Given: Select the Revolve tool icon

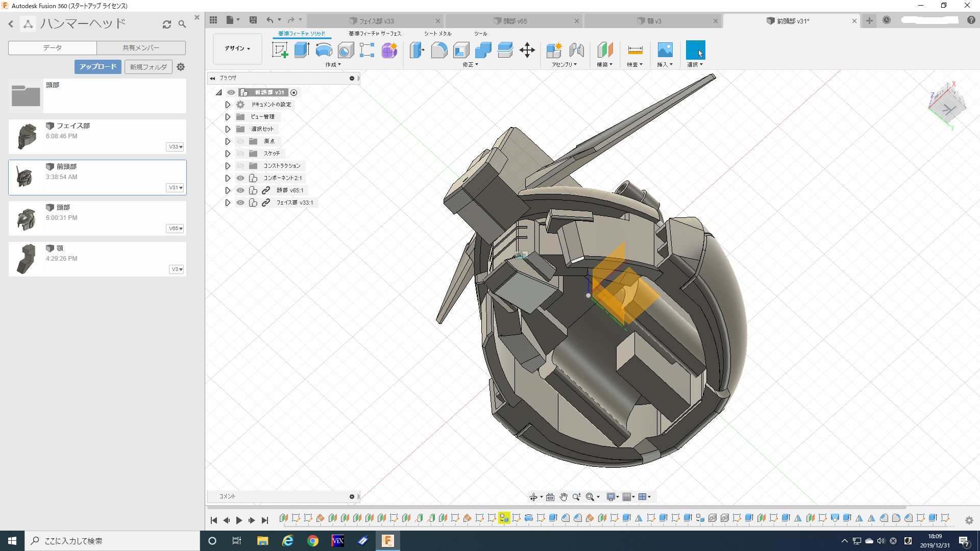Looking at the screenshot, I should pyautogui.click(x=324, y=50).
